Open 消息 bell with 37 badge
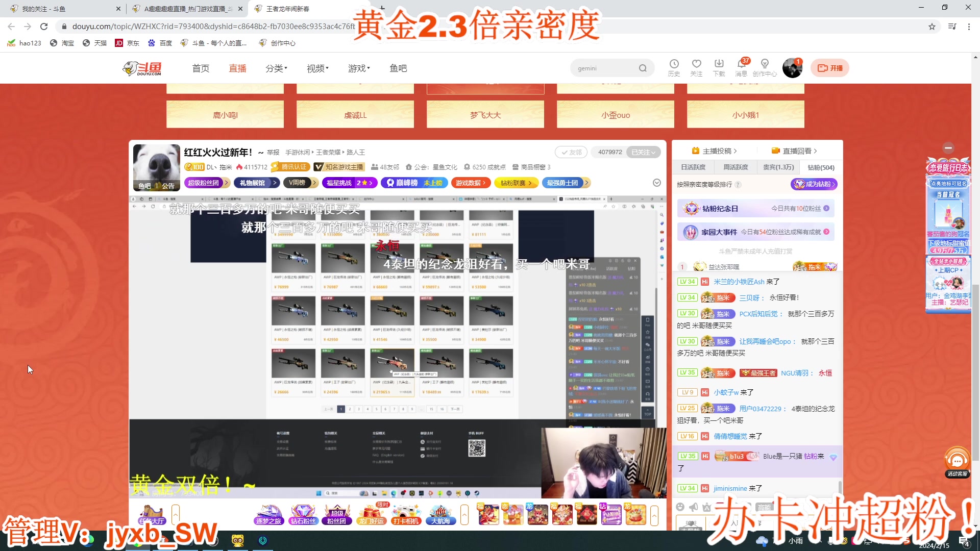The height and width of the screenshot is (551, 980). coord(741,67)
